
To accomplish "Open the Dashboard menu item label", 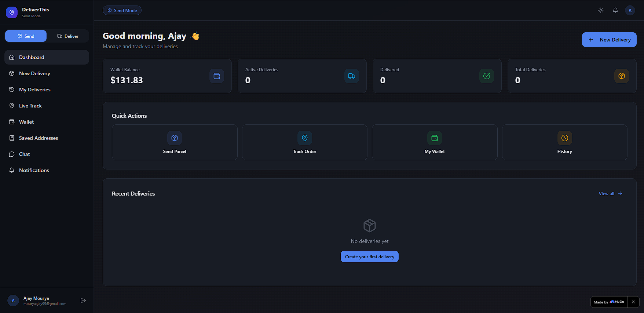I will [32, 57].
